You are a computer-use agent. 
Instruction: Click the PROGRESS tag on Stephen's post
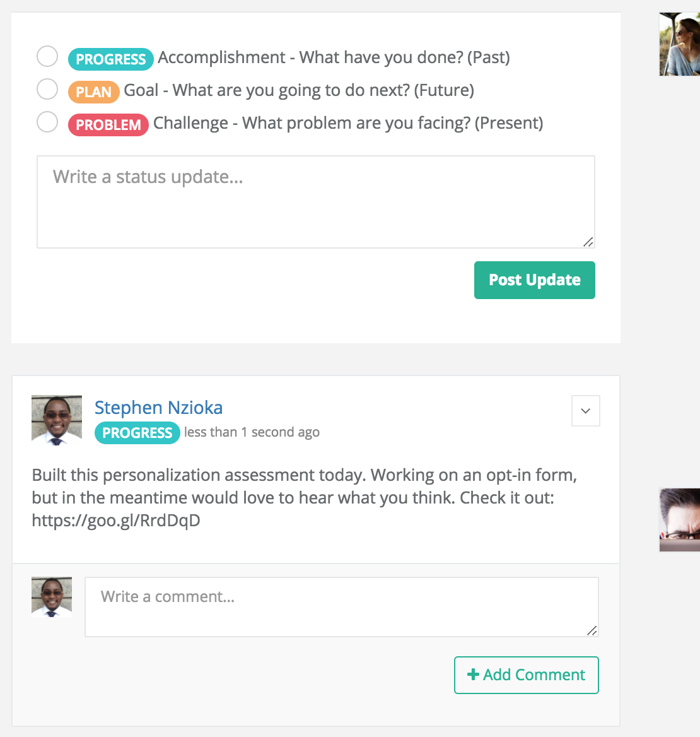[137, 433]
